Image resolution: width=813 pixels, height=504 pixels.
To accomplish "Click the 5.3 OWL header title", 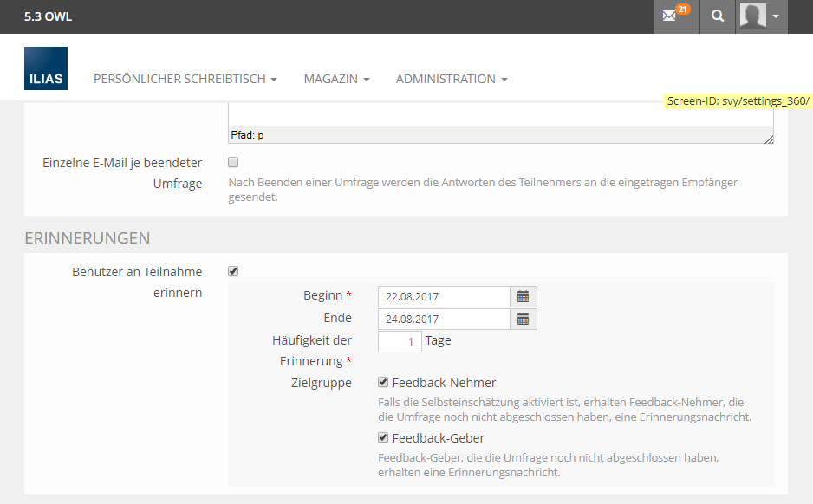I will [x=49, y=16].
